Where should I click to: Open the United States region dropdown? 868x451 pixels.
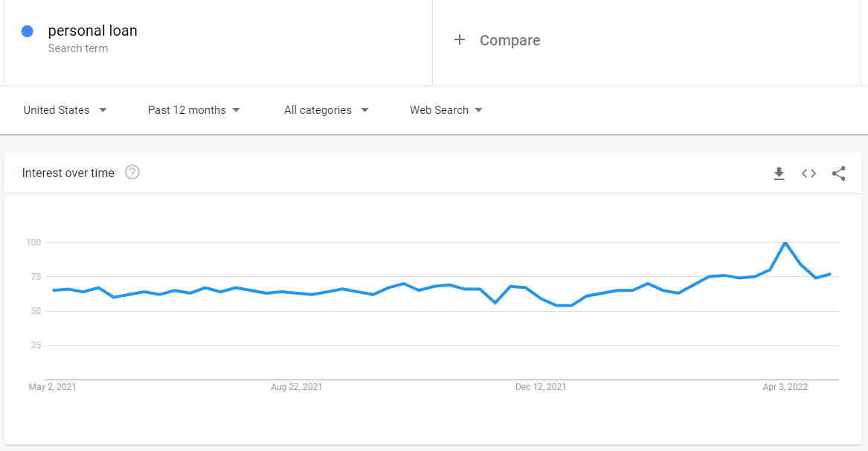click(x=65, y=110)
